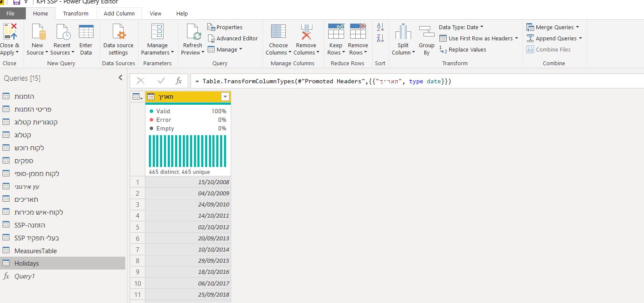Click the Manage Parameters icon

click(157, 32)
